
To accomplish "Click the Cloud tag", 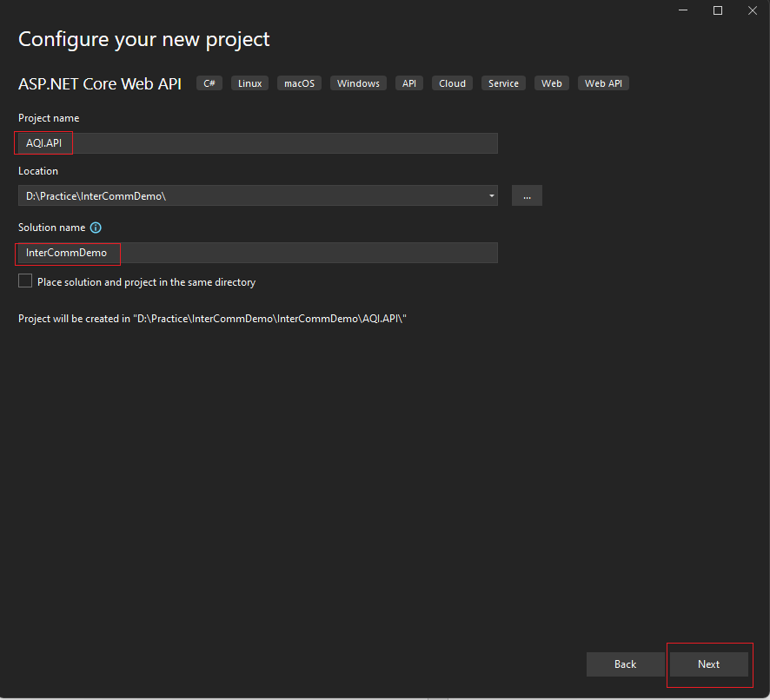I will point(452,83).
